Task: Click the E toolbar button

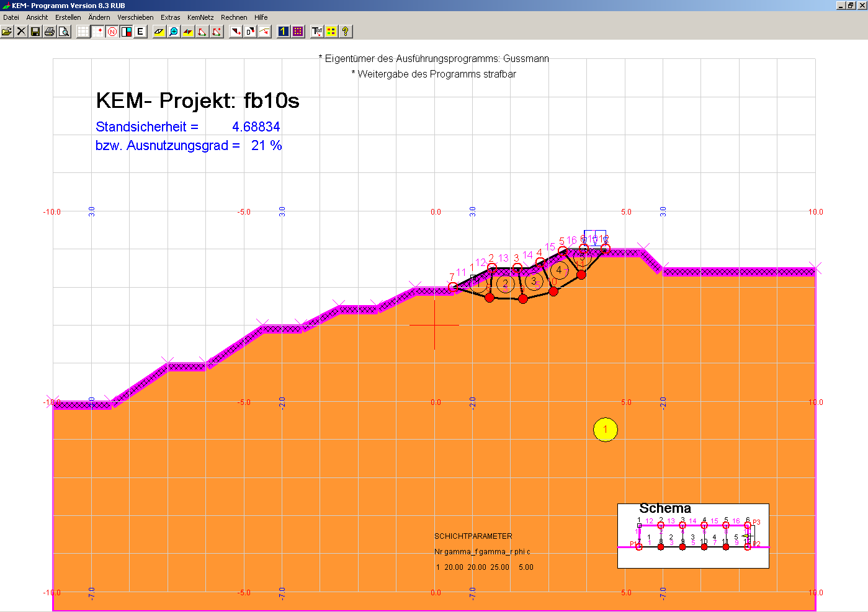Action: [x=140, y=31]
